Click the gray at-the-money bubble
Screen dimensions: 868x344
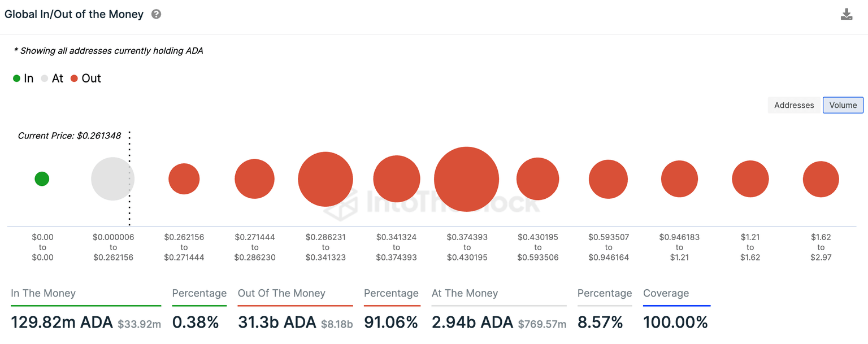coord(112,178)
